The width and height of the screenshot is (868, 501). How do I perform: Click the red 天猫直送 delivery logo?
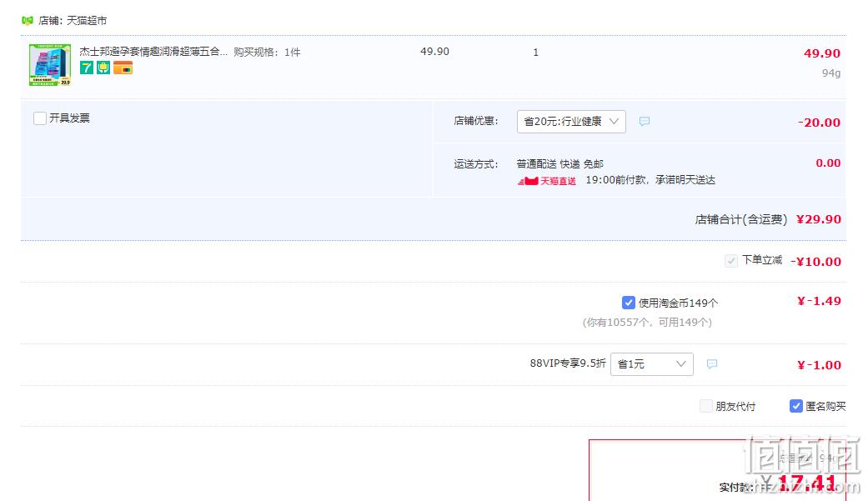point(547,180)
